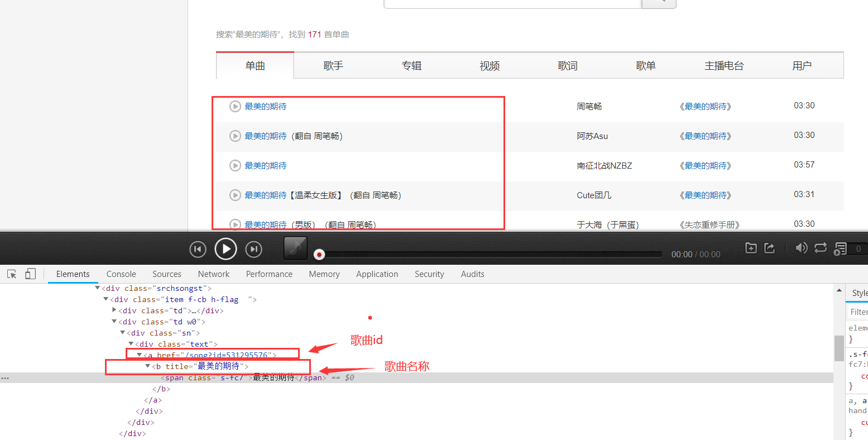Collapse the b title="最美的期待" node
Viewport: 868px width, 440px height.
point(148,366)
